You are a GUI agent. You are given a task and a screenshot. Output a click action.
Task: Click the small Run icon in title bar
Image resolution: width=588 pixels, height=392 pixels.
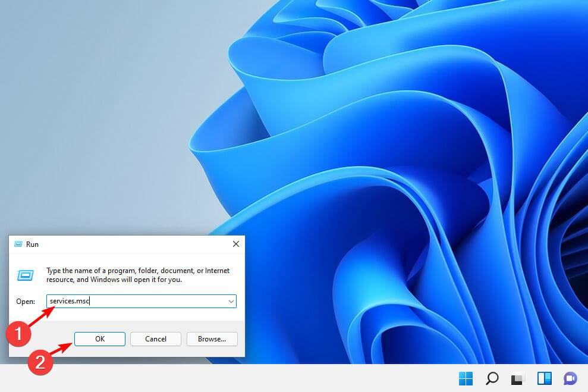click(18, 244)
